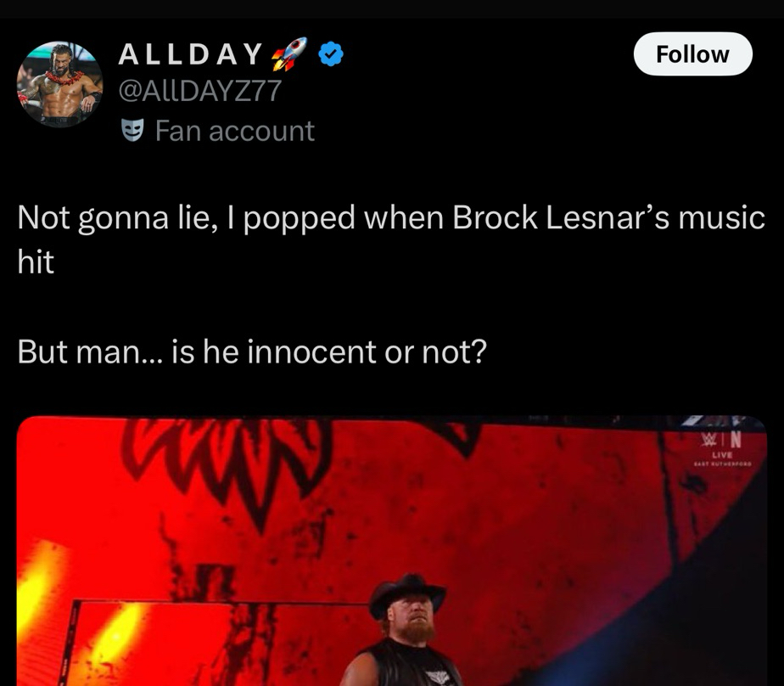The image size is (784, 686).
Task: Click the Follow button
Action: coord(692,54)
